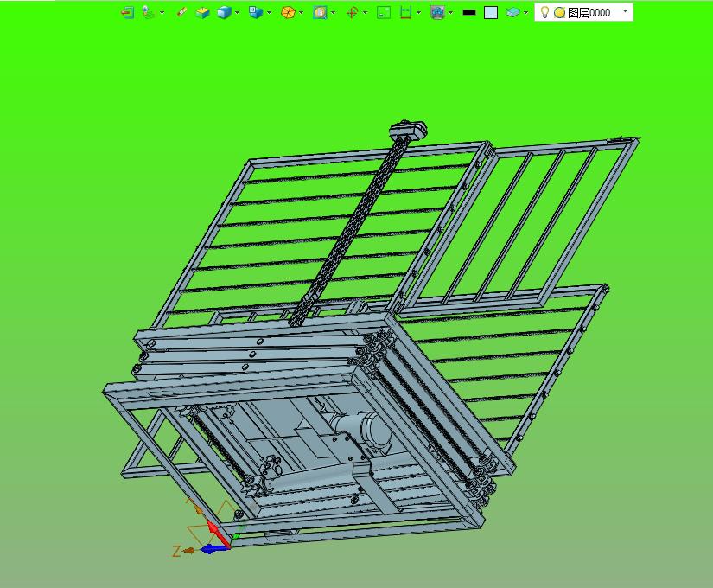This screenshot has height=588, width=713.
Task: Click the monitor display settings icon
Action: pyautogui.click(x=437, y=13)
